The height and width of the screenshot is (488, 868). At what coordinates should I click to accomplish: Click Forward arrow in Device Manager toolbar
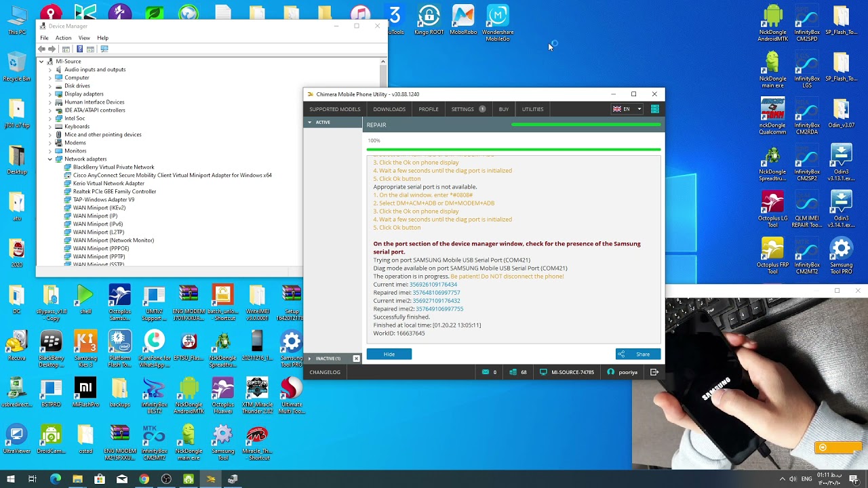[52, 49]
